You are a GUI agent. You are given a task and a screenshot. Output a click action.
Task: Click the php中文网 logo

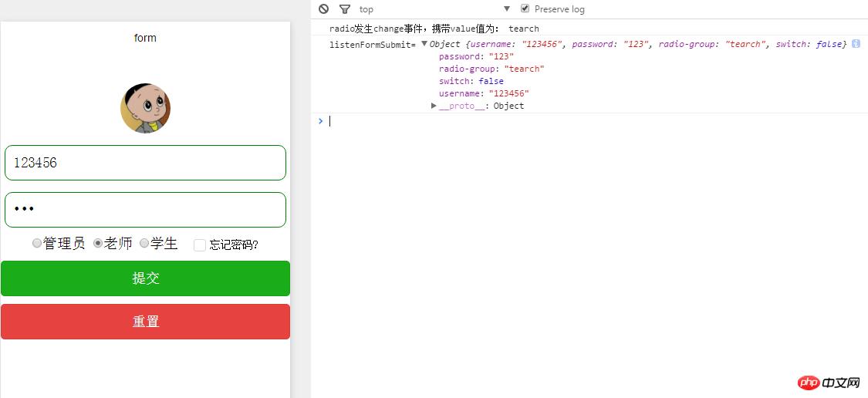[829, 383]
